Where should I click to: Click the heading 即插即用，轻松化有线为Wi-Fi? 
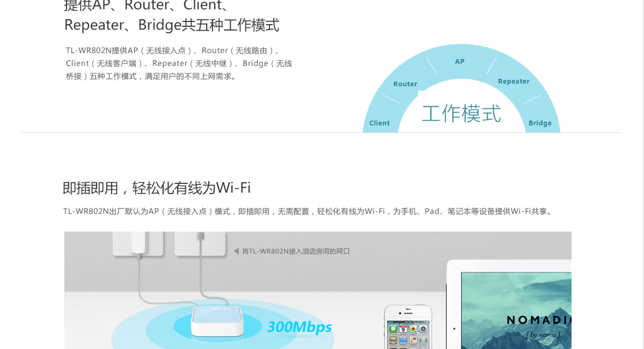point(157,188)
